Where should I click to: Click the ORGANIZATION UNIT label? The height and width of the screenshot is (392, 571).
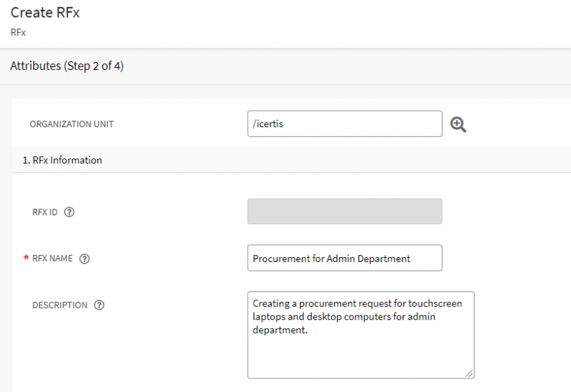[71, 124]
